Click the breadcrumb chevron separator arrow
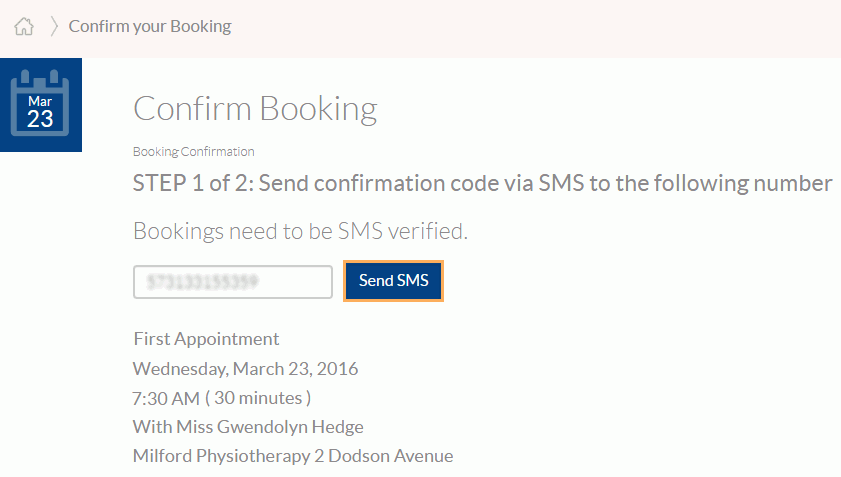 point(54,27)
